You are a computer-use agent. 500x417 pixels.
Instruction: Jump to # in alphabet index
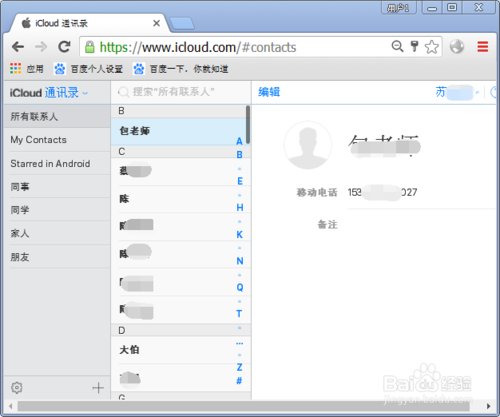[x=239, y=380]
